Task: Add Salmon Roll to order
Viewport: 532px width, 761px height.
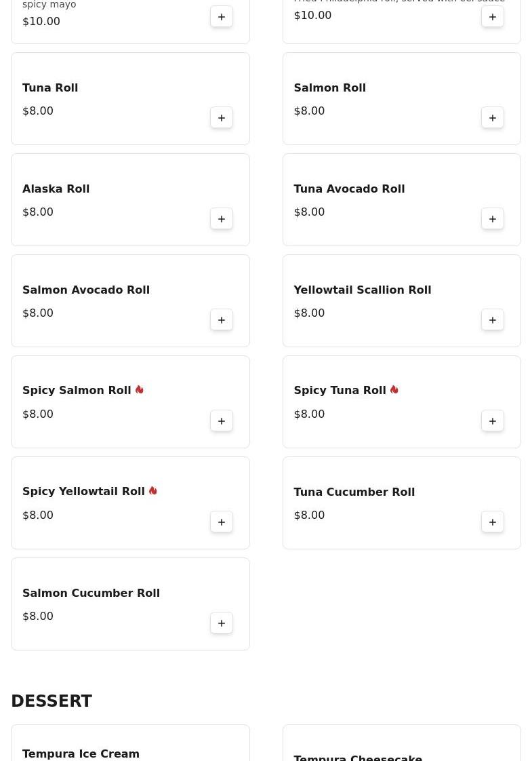Action: 493,118
